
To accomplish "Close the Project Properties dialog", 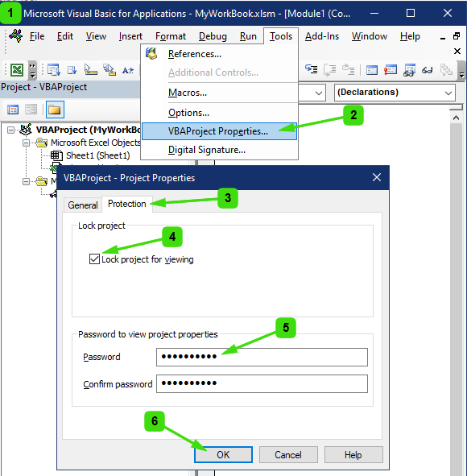I will [x=377, y=177].
